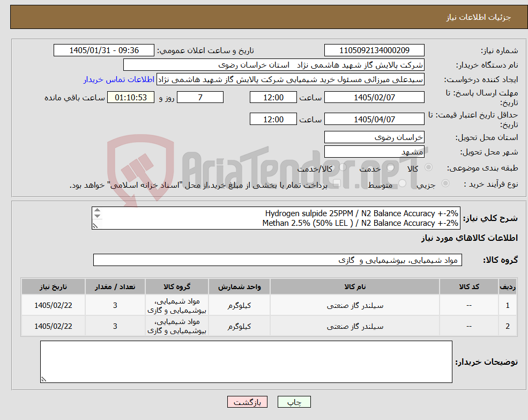Click the چاپ print button
The image size is (528, 420).
click(x=294, y=402)
